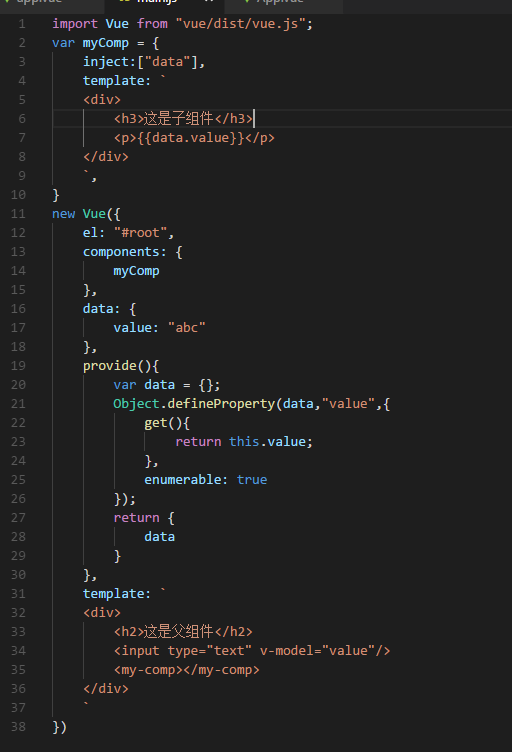Click data identifier on line 28

tap(160, 537)
